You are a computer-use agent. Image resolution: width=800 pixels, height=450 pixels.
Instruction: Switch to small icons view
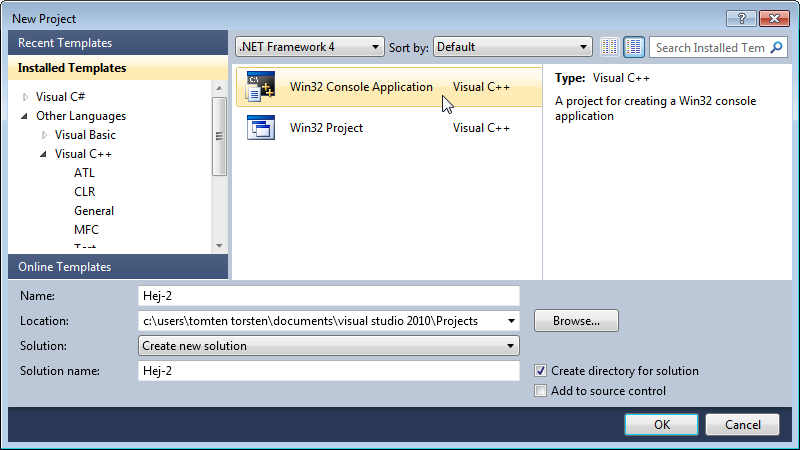coord(610,47)
